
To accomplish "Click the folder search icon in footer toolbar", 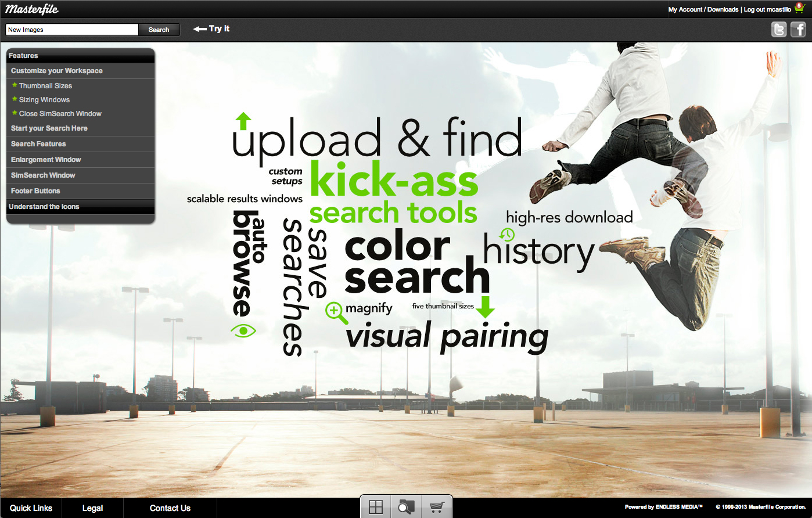I will (x=404, y=506).
